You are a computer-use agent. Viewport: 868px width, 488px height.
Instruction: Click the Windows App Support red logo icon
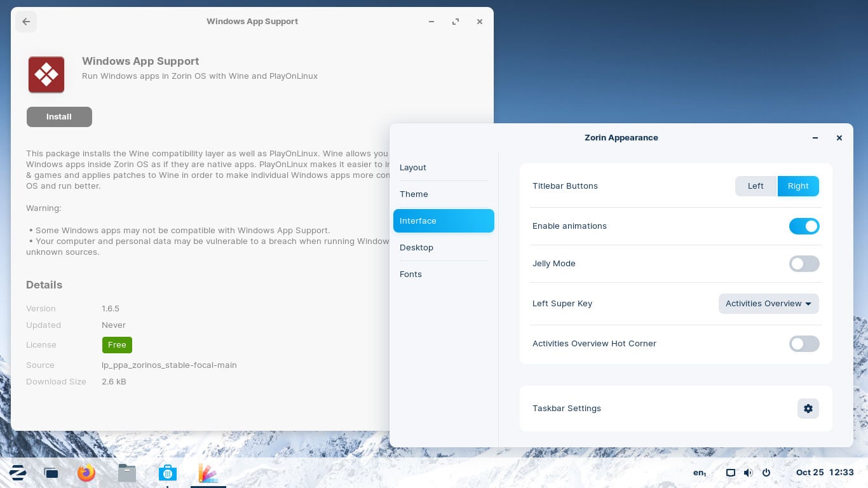tap(46, 74)
